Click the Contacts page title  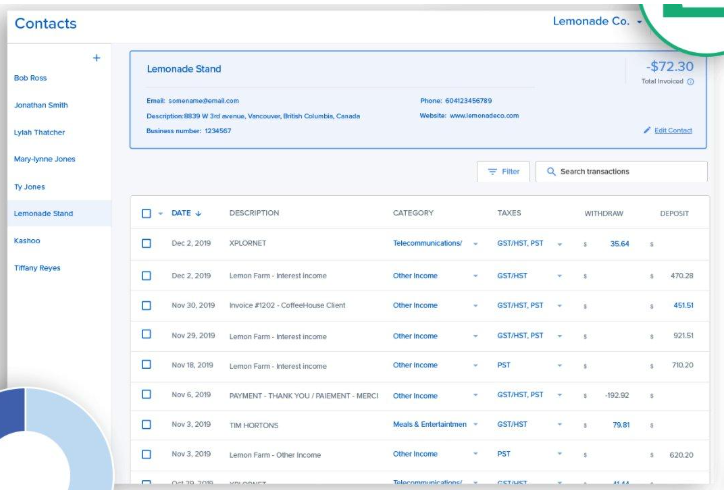(46, 24)
